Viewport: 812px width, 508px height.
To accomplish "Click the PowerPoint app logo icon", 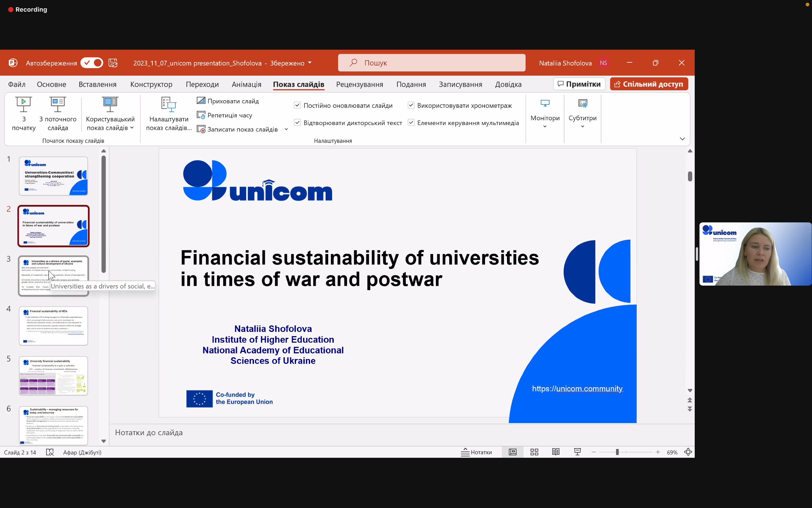I will pos(13,63).
